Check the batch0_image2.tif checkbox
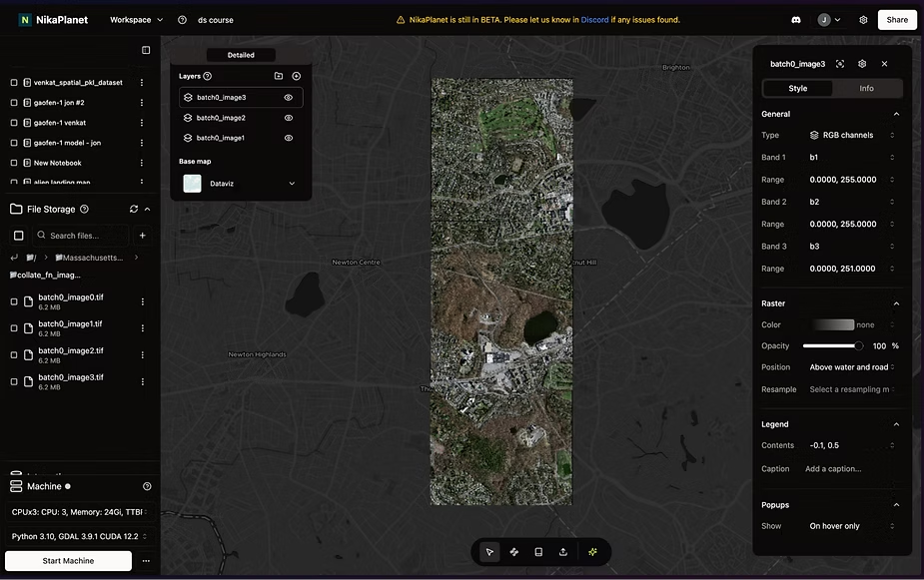The height and width of the screenshot is (580, 924). coord(14,355)
